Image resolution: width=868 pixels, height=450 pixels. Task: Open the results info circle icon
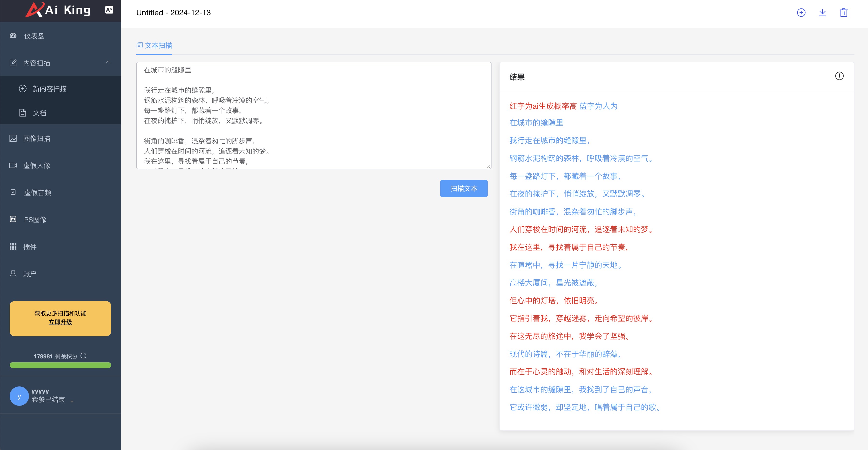839,76
